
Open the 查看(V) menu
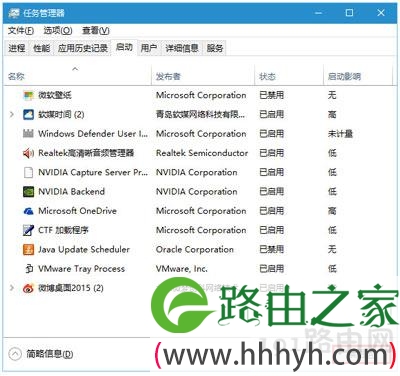click(96, 31)
